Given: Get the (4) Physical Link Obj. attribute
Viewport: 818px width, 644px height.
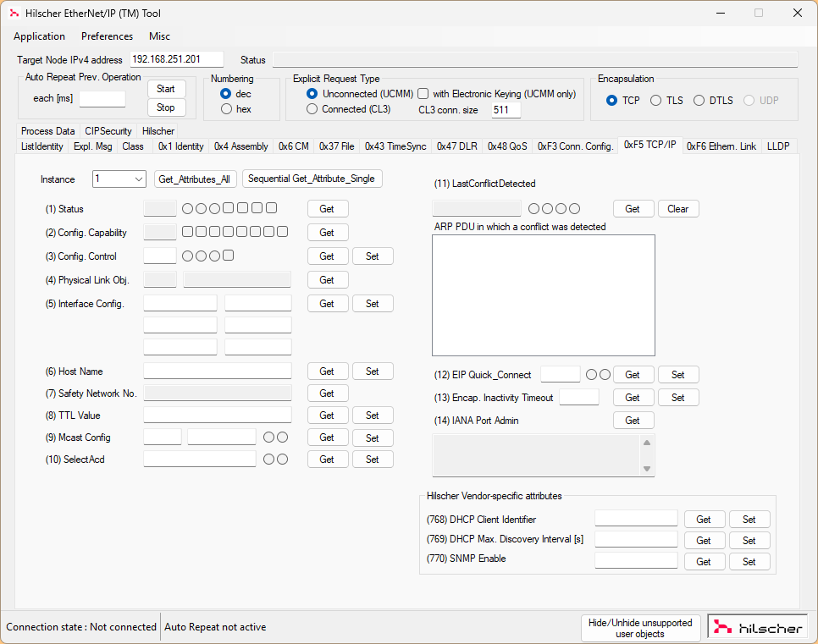Looking at the screenshot, I should point(327,280).
